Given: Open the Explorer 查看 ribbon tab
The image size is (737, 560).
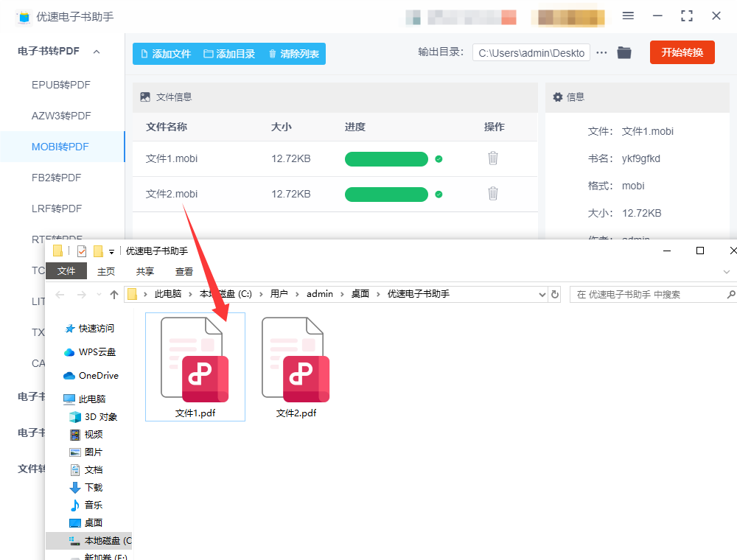Looking at the screenshot, I should 184,272.
